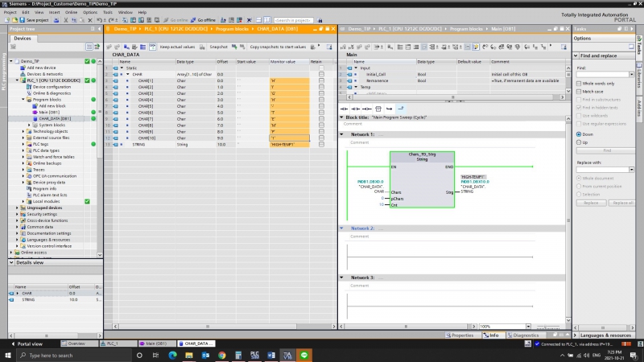Open the Replace with dropdown arrow
This screenshot has width=644, height=362.
click(631, 170)
